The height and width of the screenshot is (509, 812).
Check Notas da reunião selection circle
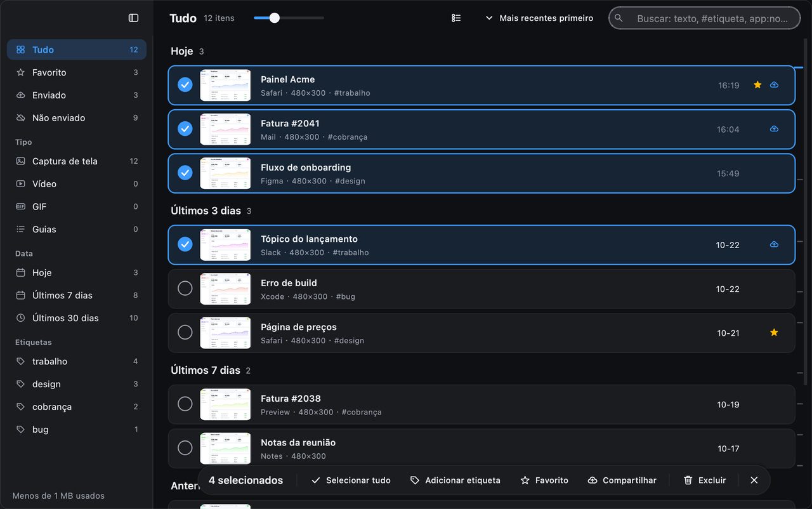pos(185,448)
